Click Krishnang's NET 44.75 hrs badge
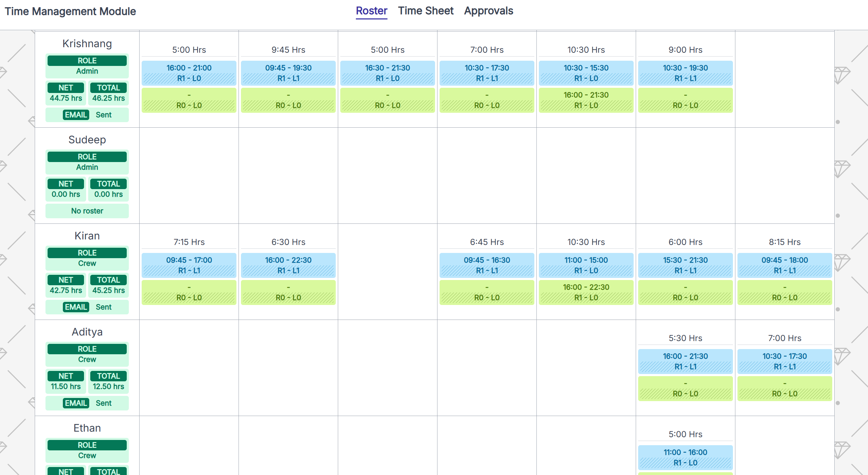This screenshot has height=475, width=868. [66, 92]
